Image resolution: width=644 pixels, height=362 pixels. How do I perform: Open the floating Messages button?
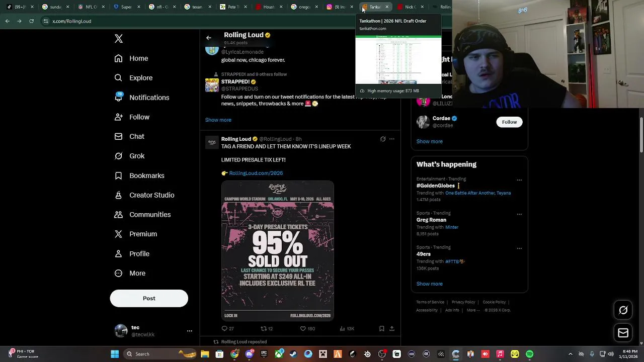pos(623,333)
